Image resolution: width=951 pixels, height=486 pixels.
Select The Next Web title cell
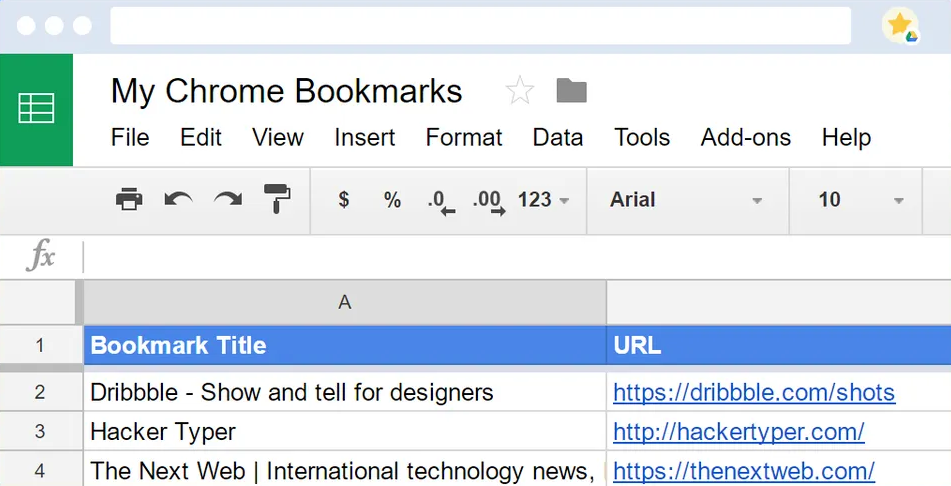pyautogui.click(x=344, y=470)
